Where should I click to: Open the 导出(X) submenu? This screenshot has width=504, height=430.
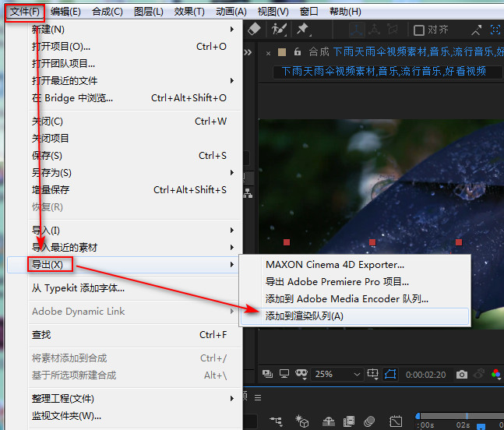(x=124, y=265)
